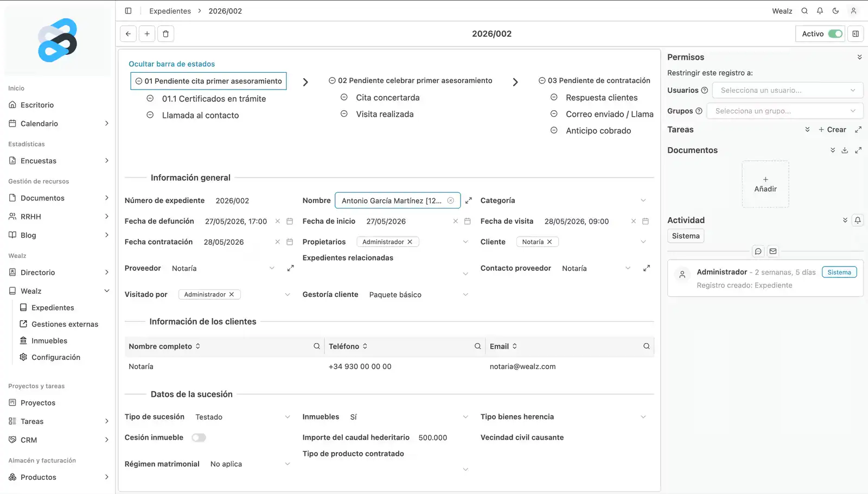This screenshot has height=494, width=868.
Task: Expand the Nombre field with arrows icon
Action: pos(469,201)
